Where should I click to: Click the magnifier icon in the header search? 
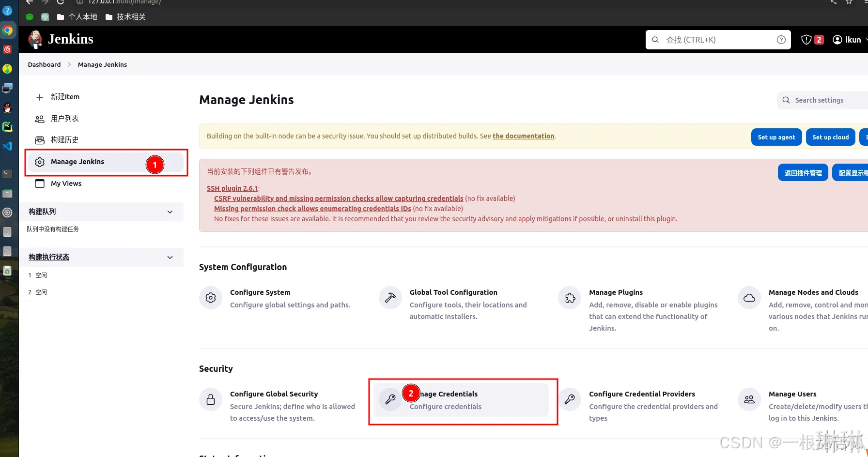[655, 40]
